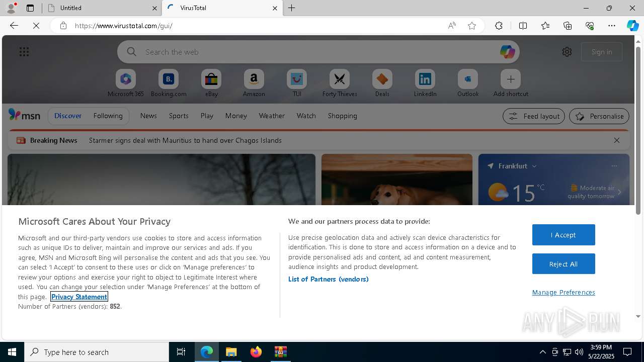
Task: Open the Windows Start menu
Action: 12,352
